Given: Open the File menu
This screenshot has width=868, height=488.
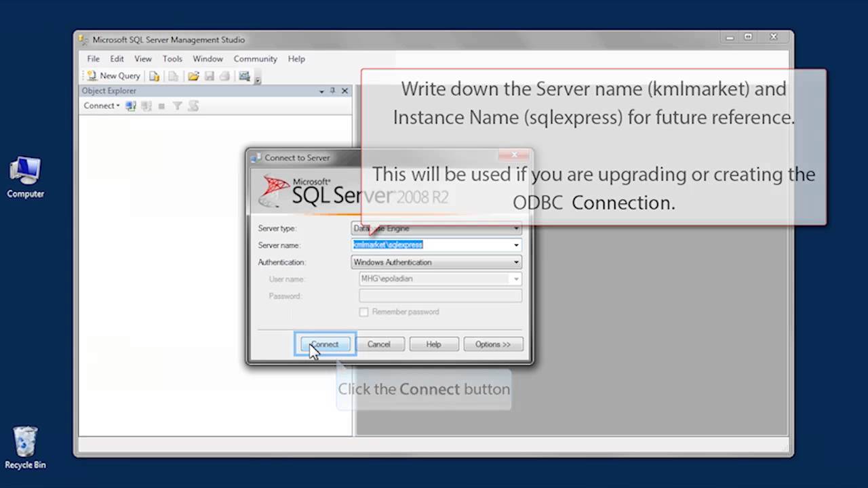Looking at the screenshot, I should point(94,59).
